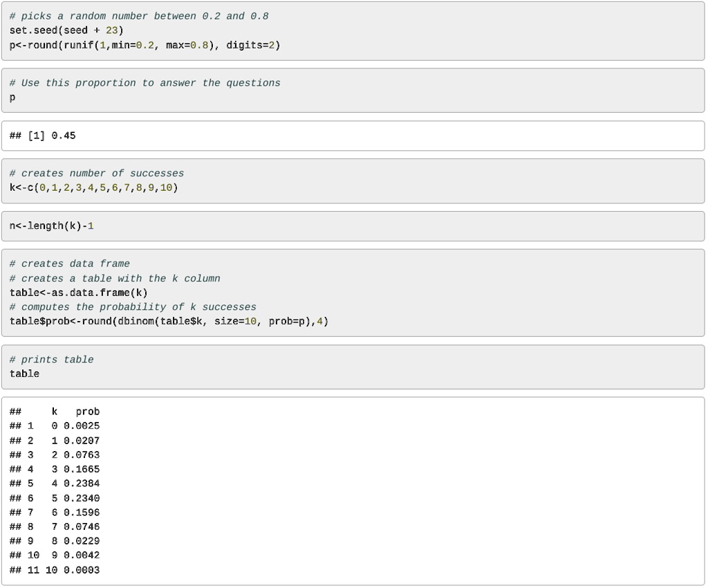Viewport: 708px width, 588px height.
Task: Click the 'creates a table with the k column' comment
Action: 115,278
